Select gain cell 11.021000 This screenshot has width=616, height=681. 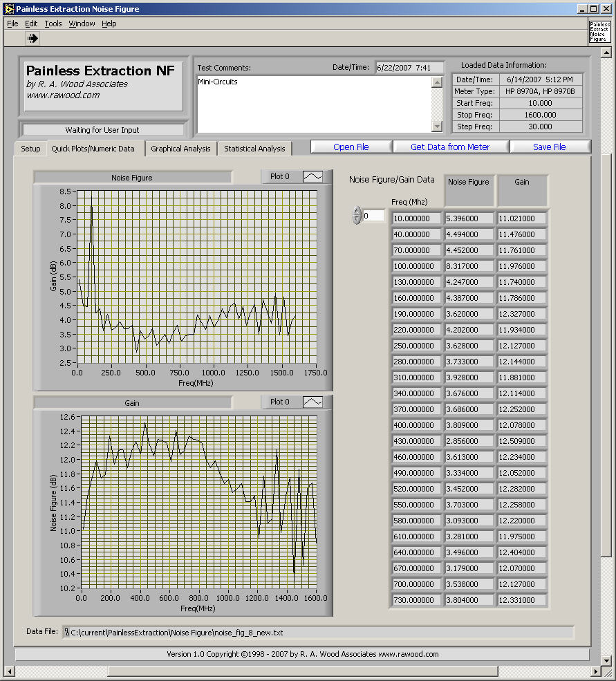tap(522, 218)
